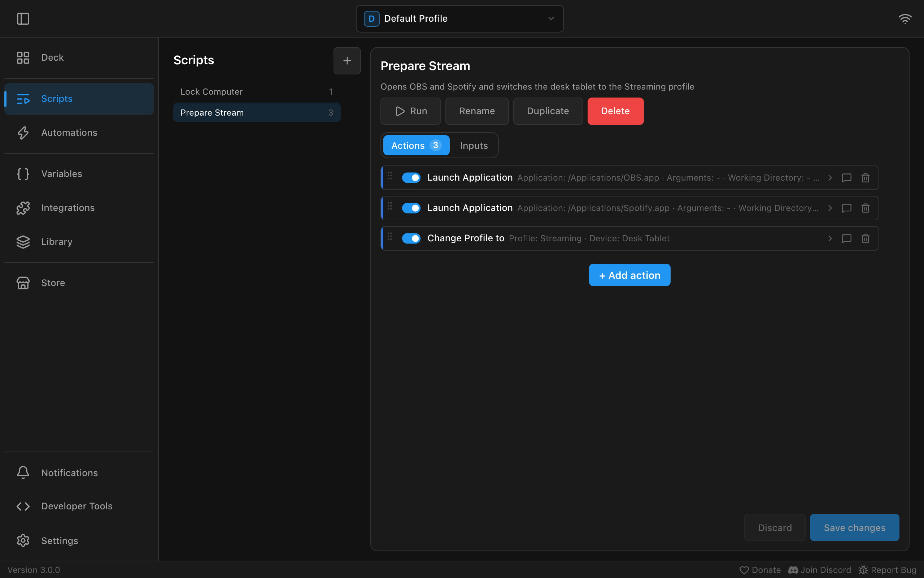Viewport: 924px width, 578px height.
Task: Open Settings page
Action: (79, 540)
